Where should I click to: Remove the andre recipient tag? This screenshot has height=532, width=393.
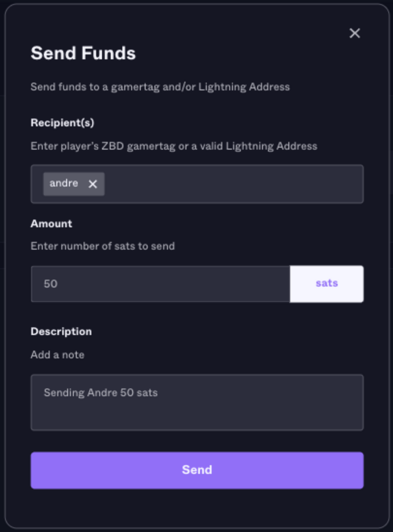pos(93,184)
